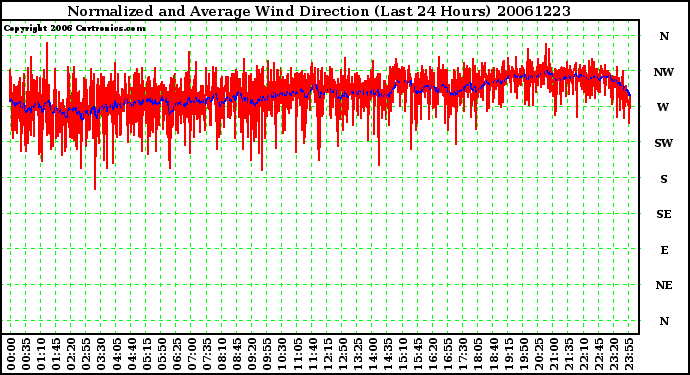690x375 pixels.
Task: Click the 19:15 time label
Action: 509,354
